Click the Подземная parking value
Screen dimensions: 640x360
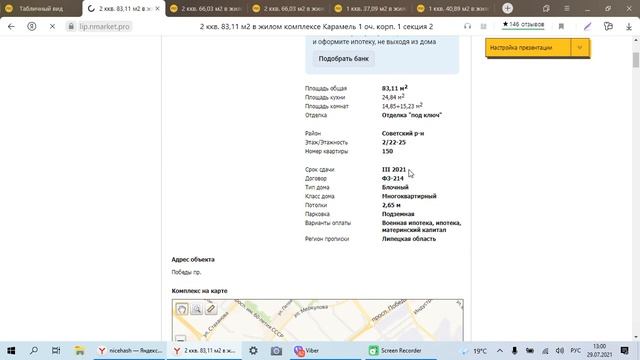[x=398, y=214]
